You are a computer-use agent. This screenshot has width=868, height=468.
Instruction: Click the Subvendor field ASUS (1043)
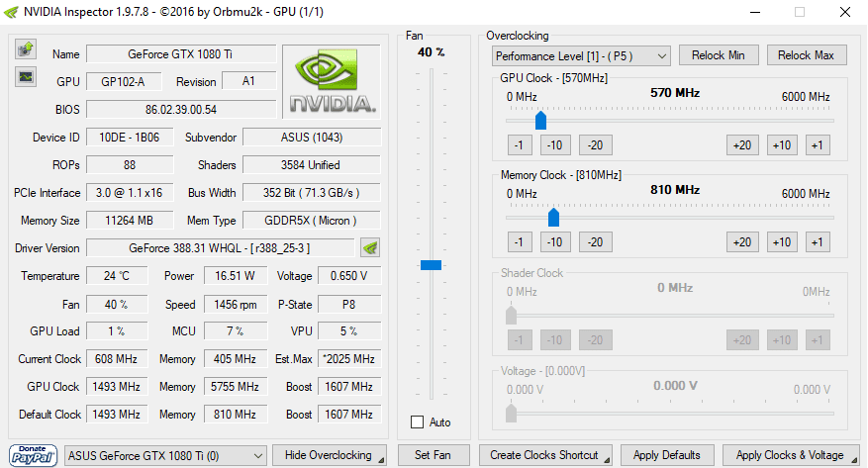(312, 138)
